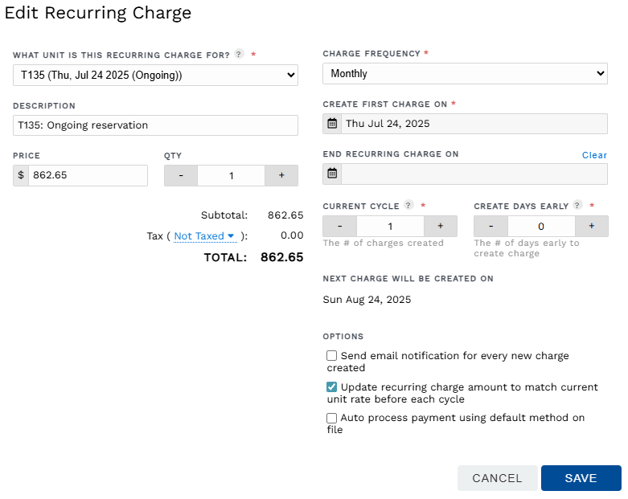Click the Create Days Early help icon
Screen dimensions: 628x499
pos(577,205)
